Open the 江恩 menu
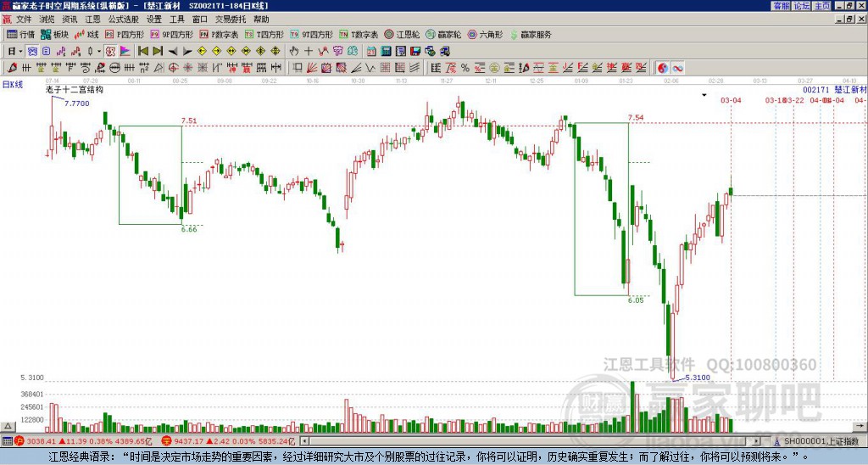The width and height of the screenshot is (868, 465). point(92,20)
